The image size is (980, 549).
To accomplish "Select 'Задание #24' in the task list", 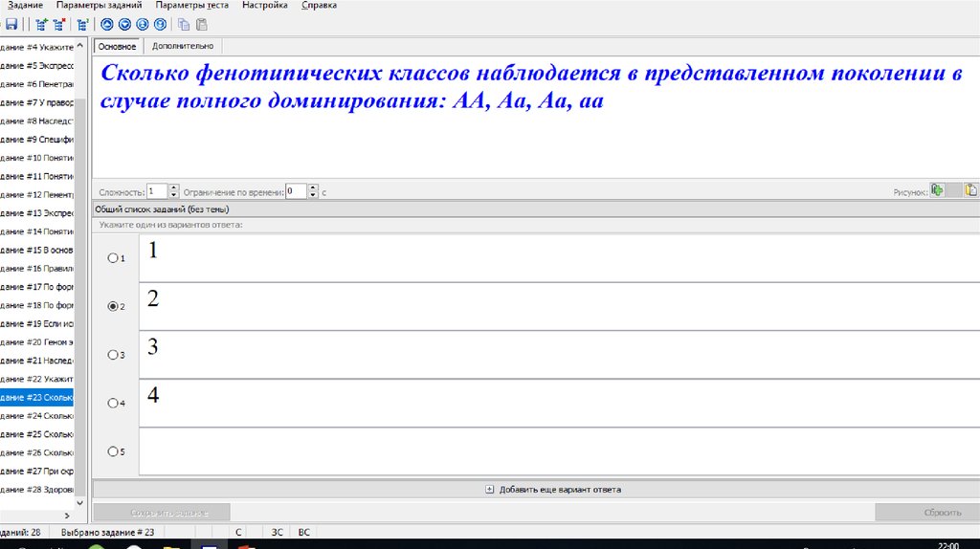I will coord(38,416).
